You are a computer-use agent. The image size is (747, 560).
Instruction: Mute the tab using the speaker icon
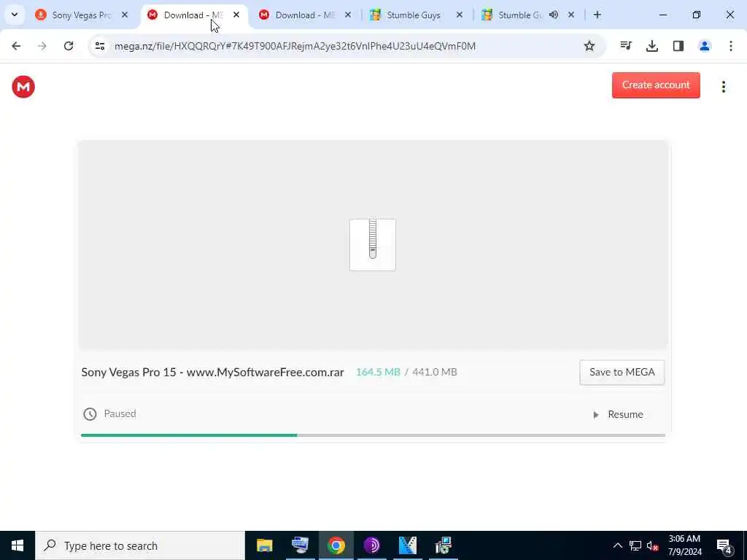(554, 15)
